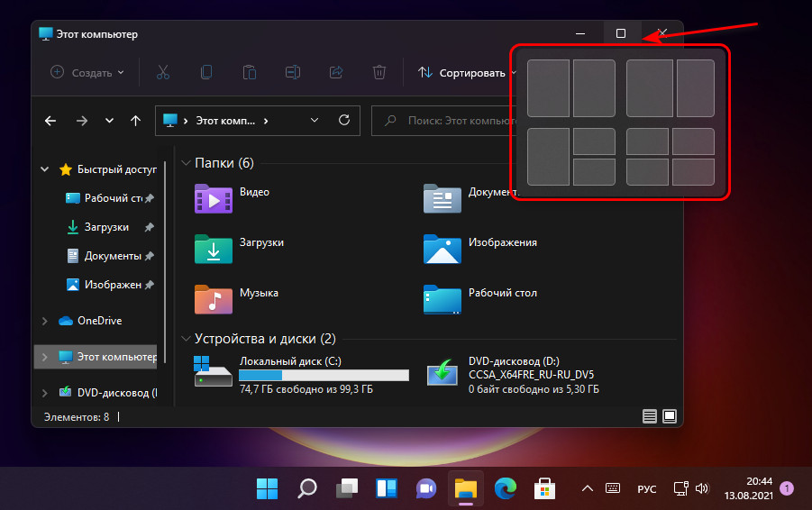Refresh the current folder view
This screenshot has height=510, width=812.
click(x=344, y=120)
